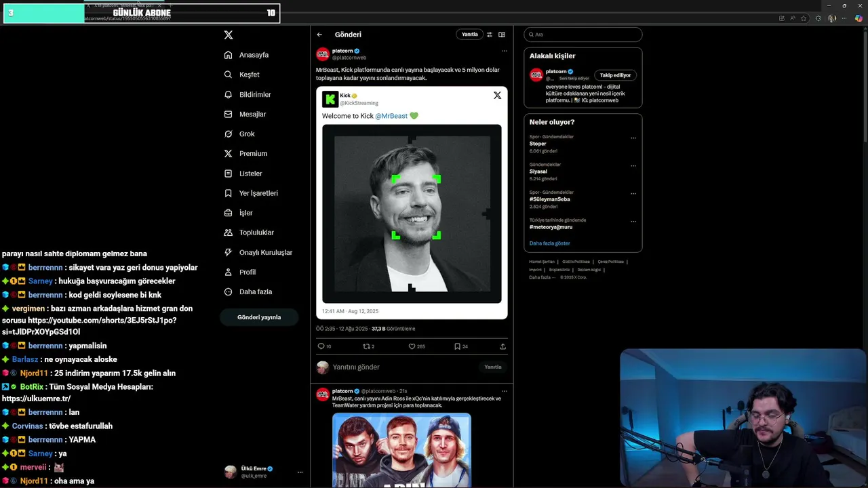Image resolution: width=868 pixels, height=488 pixels.
Task: Open Çerez Politikası footer link
Action: (610, 262)
